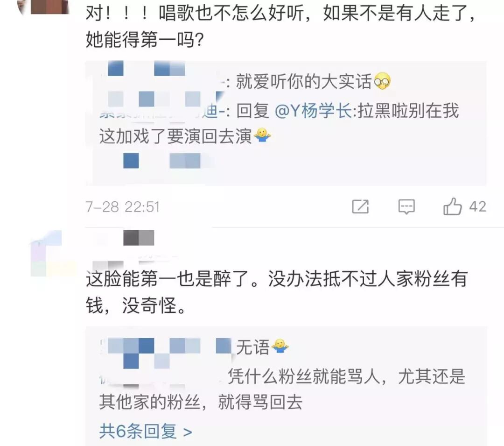This screenshot has width=504, height=446.
Task: Tap the chevron after 共6条回复
Action: click(188, 432)
